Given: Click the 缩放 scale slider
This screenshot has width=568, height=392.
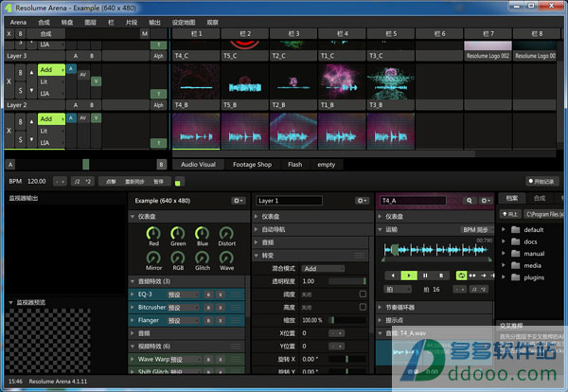Looking at the screenshot, I should tap(347, 320).
